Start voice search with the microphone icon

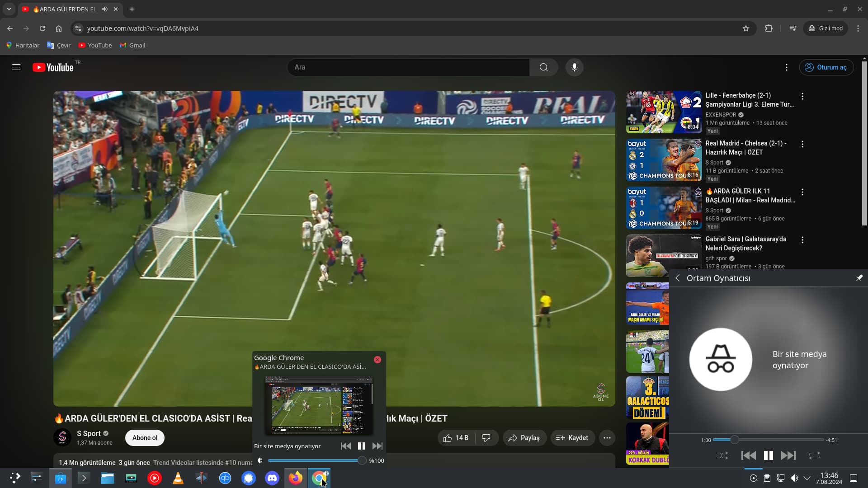(x=574, y=67)
